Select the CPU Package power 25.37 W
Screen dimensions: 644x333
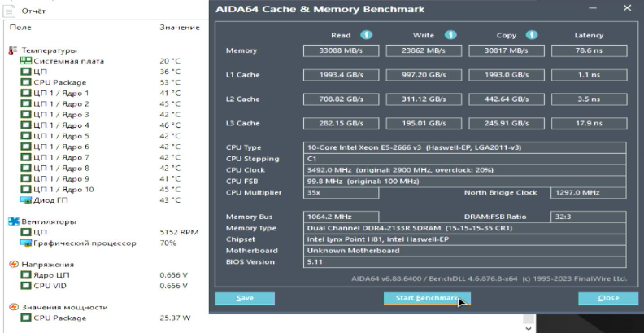[175, 318]
